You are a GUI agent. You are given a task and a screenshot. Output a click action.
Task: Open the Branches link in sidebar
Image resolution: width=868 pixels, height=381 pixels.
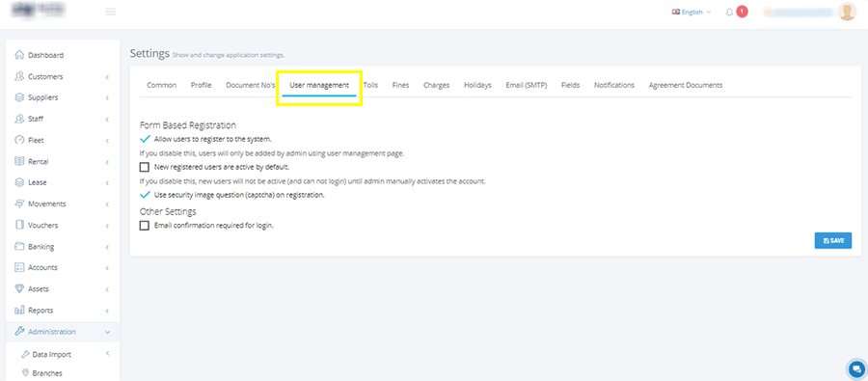point(47,373)
